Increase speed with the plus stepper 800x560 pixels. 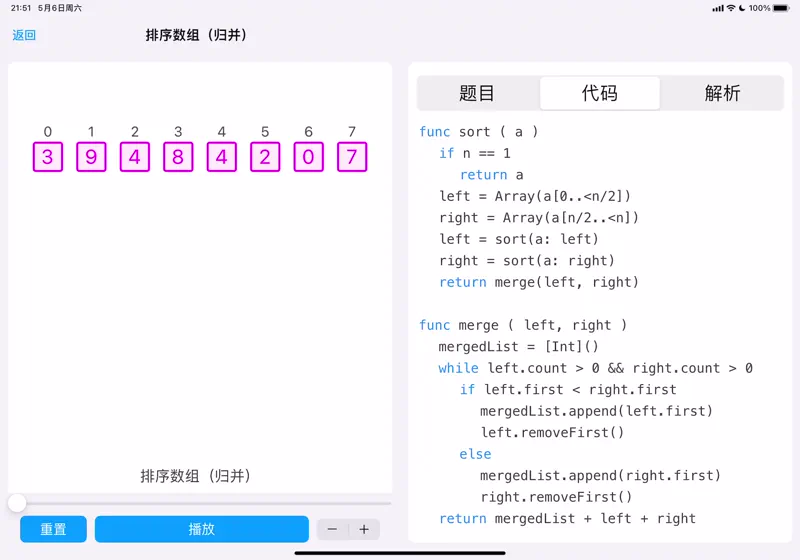tap(364, 529)
